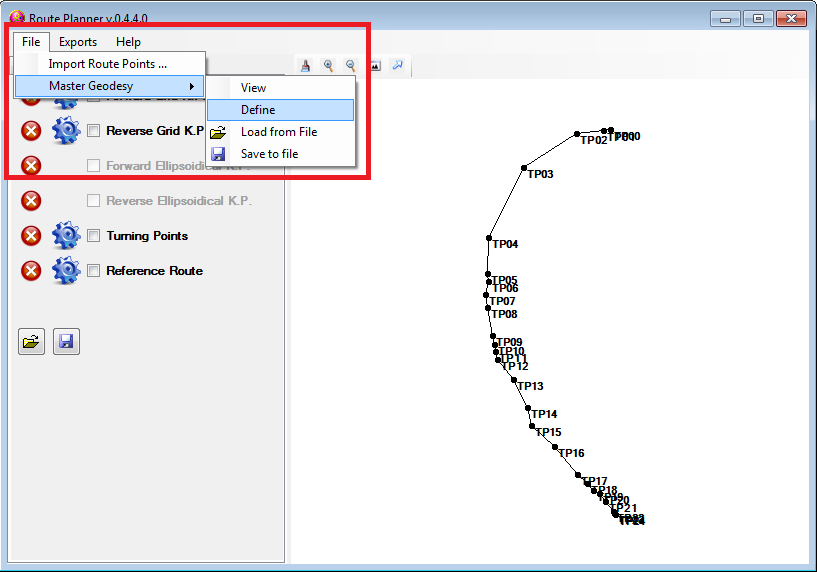Click red X beside Turning Points
Image resolution: width=817 pixels, height=572 pixels.
click(x=31, y=235)
